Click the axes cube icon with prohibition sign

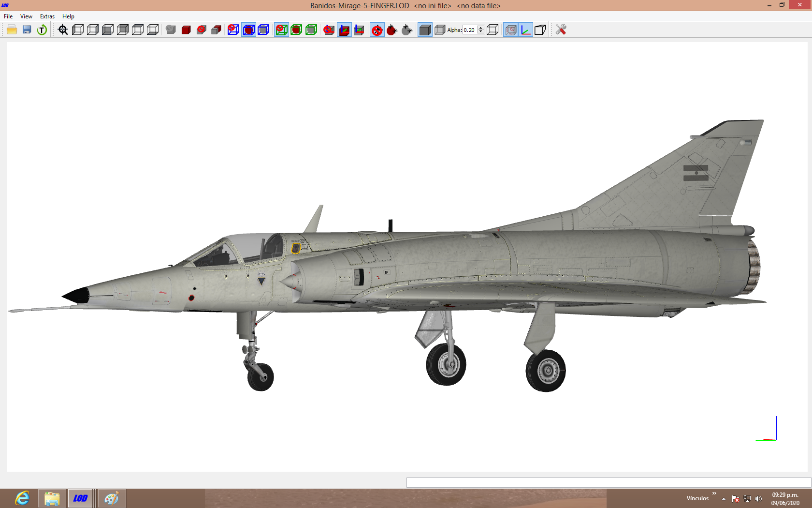click(329, 30)
